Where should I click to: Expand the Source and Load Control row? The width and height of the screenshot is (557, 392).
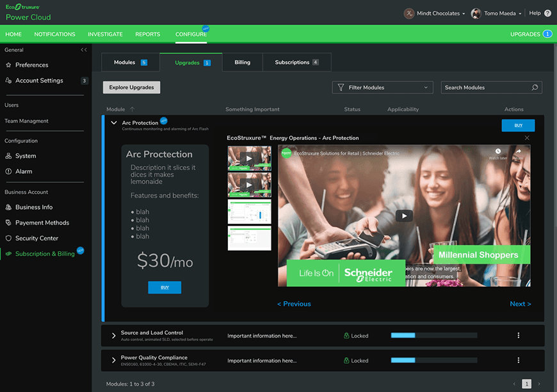tap(114, 336)
